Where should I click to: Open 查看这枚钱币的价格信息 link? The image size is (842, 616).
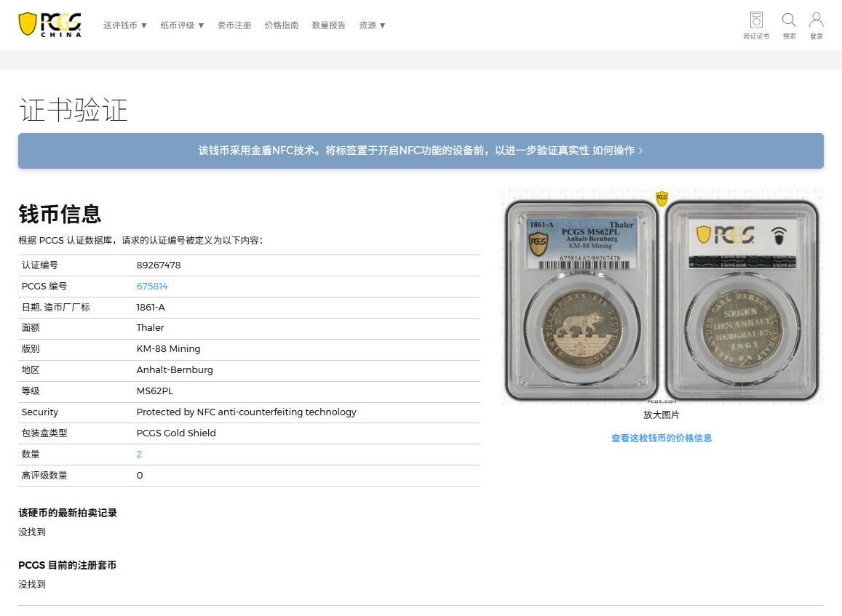[662, 438]
